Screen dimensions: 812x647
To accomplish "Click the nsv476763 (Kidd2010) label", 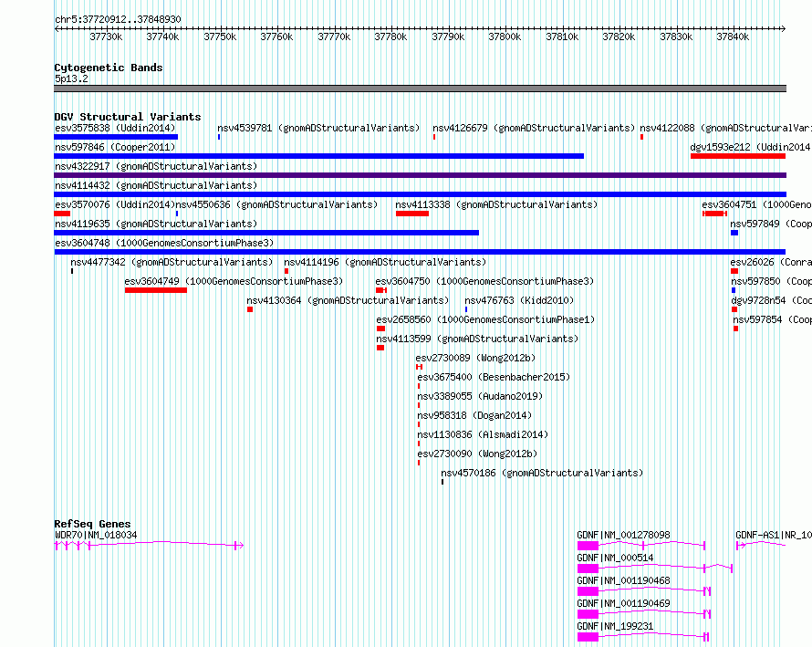I will click(519, 300).
